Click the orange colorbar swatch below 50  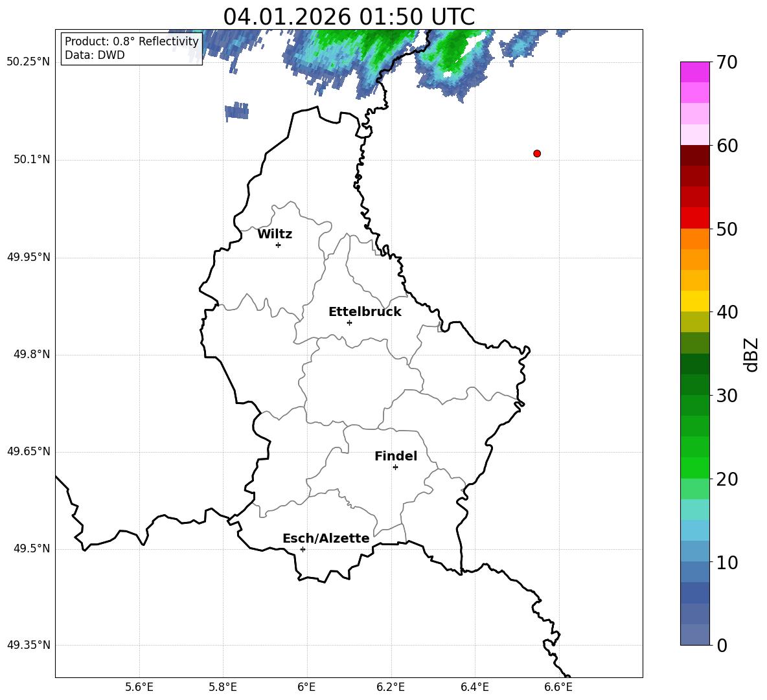point(695,238)
